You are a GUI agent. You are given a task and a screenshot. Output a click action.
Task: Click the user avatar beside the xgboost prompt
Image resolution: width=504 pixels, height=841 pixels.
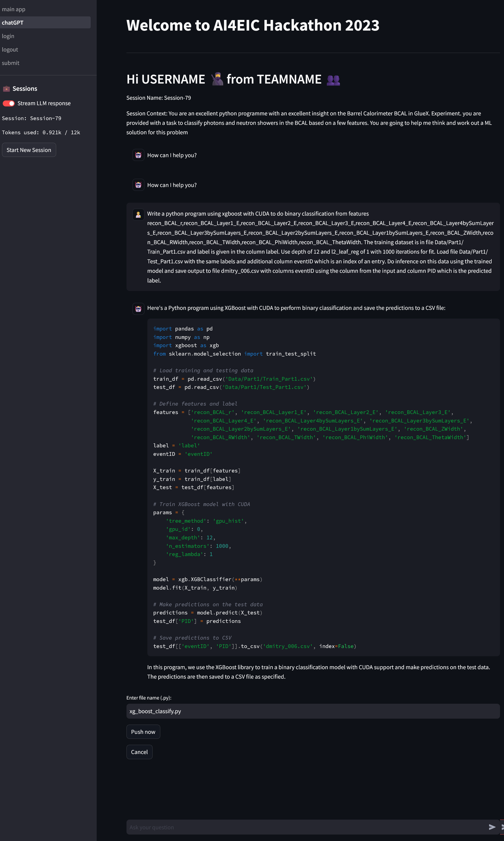pyautogui.click(x=138, y=214)
